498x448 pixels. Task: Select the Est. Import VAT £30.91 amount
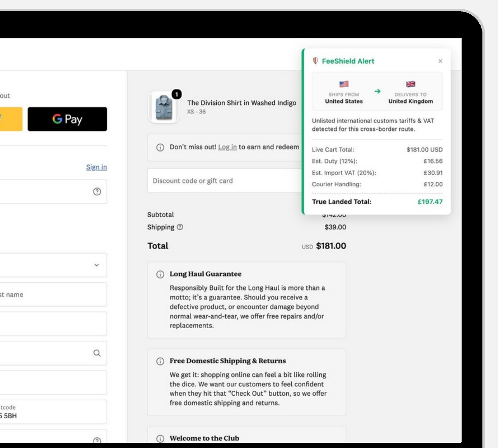[433, 173]
